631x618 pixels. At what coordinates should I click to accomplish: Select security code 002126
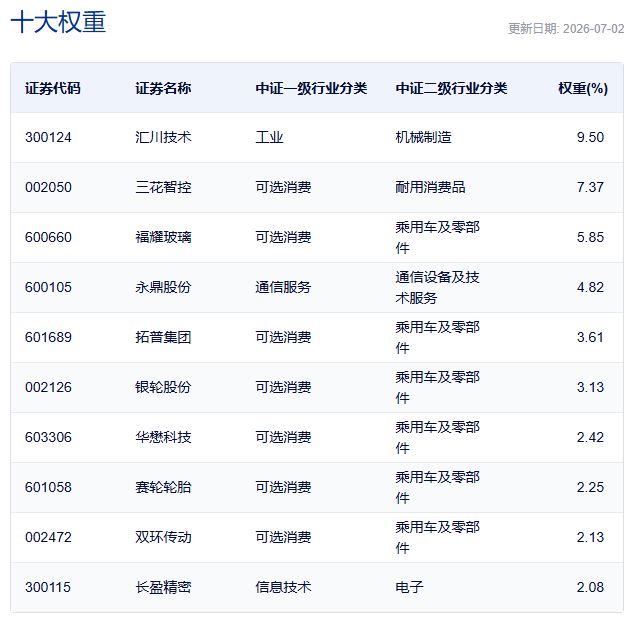[48, 387]
